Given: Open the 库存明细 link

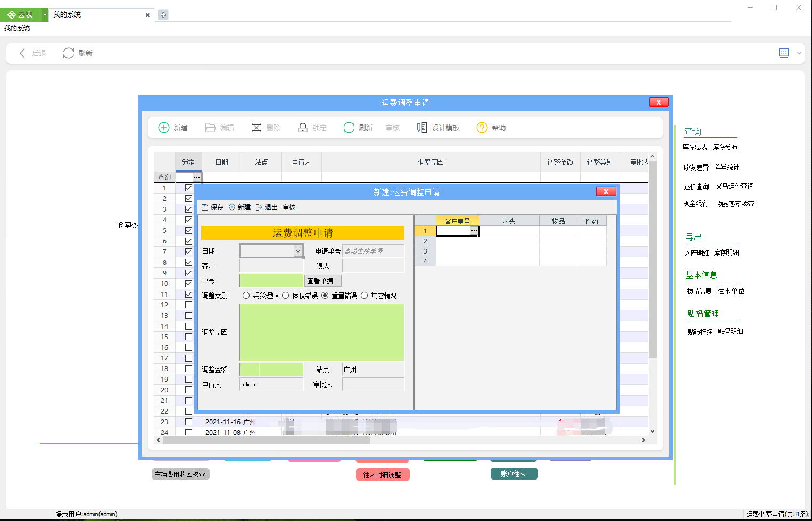Looking at the screenshot, I should tap(726, 253).
